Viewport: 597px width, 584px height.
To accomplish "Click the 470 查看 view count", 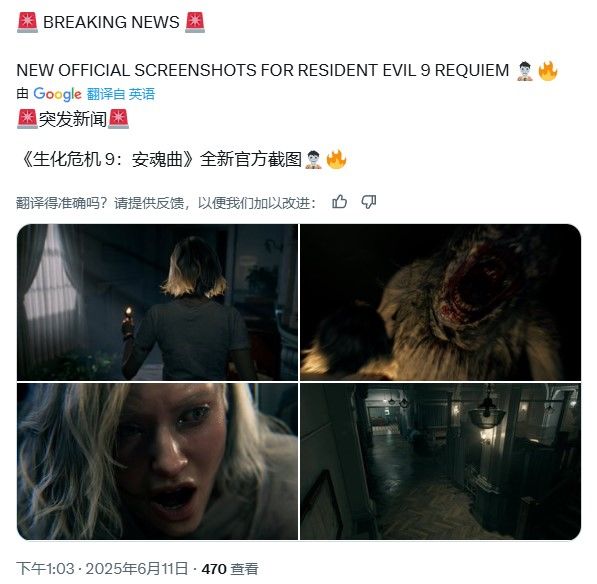I will 230,568.
